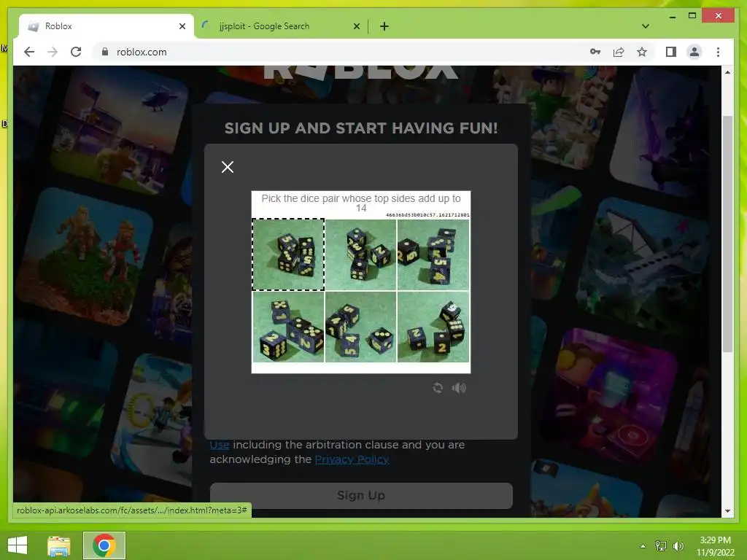Image resolution: width=747 pixels, height=560 pixels.
Task: Click the Chrome taskbar icon
Action: (104, 545)
